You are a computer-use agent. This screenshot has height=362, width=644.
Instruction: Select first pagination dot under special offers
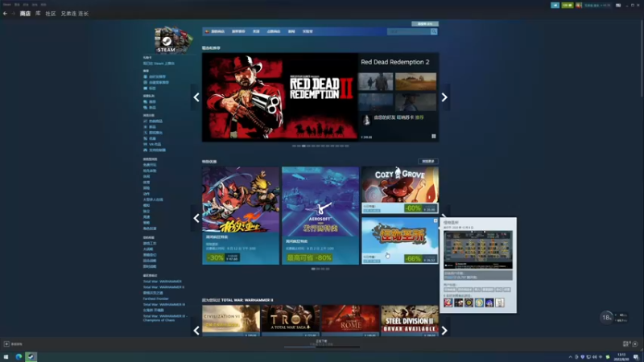pyautogui.click(x=313, y=269)
